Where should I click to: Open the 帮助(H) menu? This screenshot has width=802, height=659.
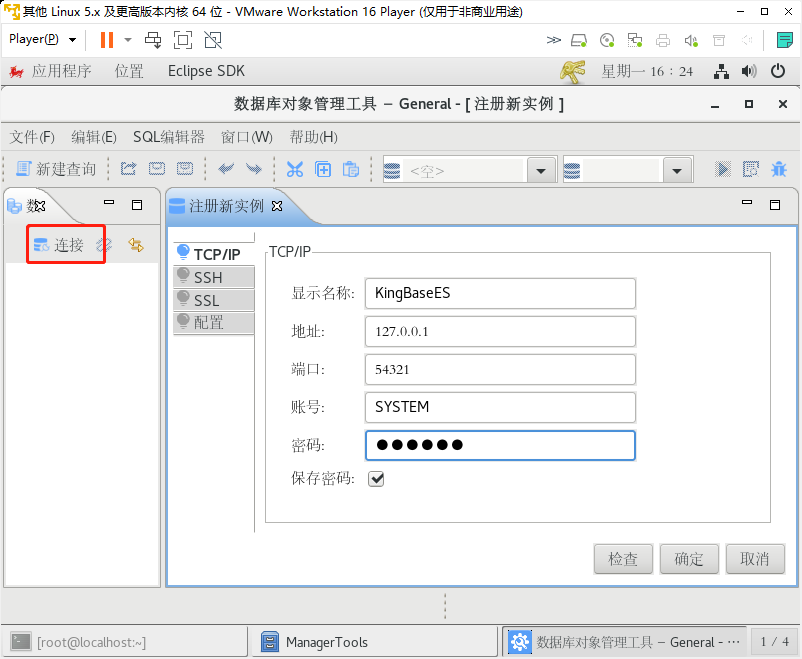pyautogui.click(x=314, y=137)
